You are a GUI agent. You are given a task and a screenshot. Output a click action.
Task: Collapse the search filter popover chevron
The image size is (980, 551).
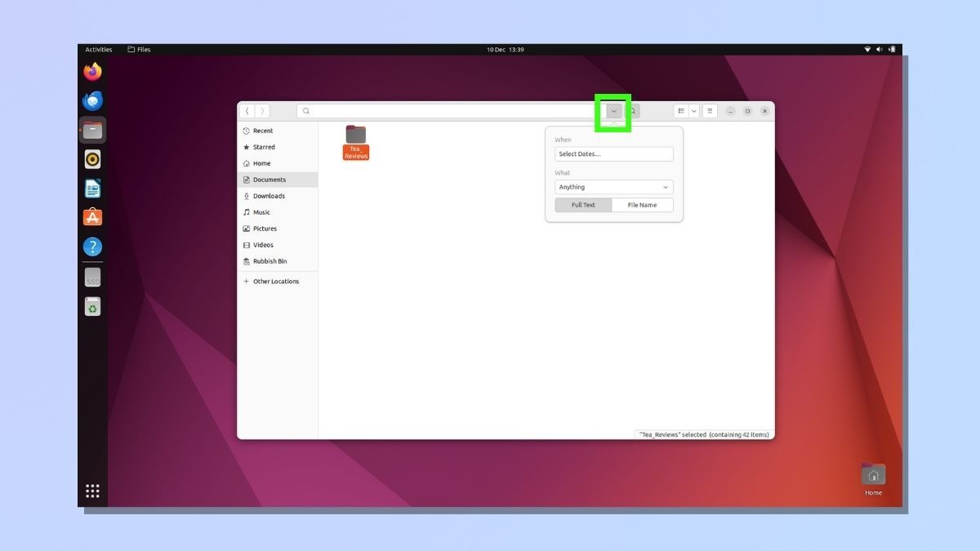tap(614, 111)
